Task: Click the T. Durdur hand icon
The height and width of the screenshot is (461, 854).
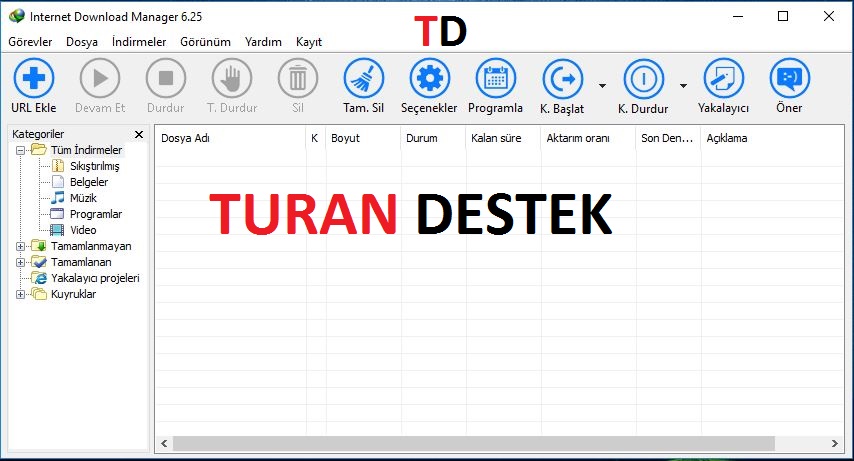Action: click(x=232, y=78)
